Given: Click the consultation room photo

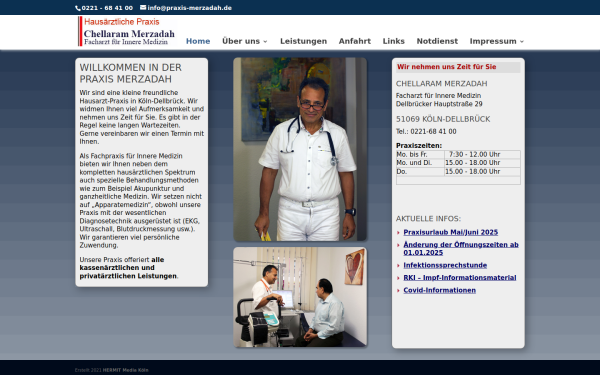Looking at the screenshot, I should tap(300, 297).
